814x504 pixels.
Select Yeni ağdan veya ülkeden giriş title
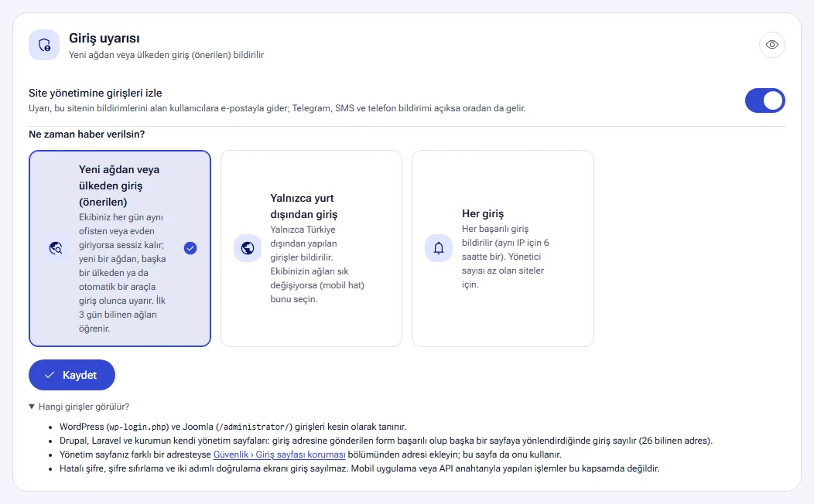pos(119,186)
